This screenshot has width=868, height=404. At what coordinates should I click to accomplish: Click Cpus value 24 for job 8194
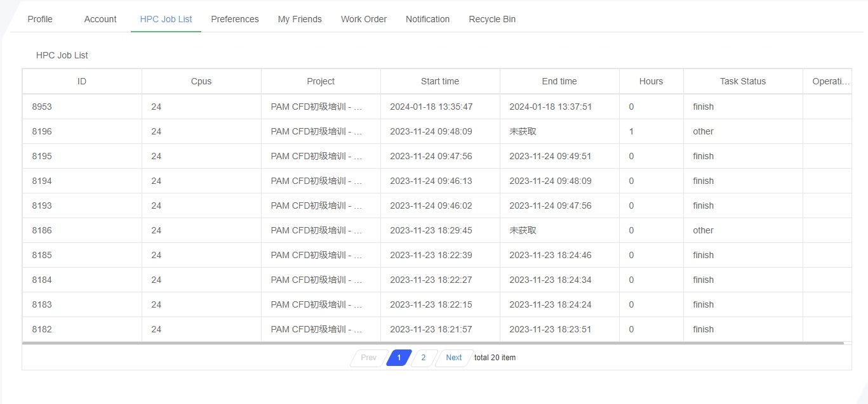pos(156,181)
